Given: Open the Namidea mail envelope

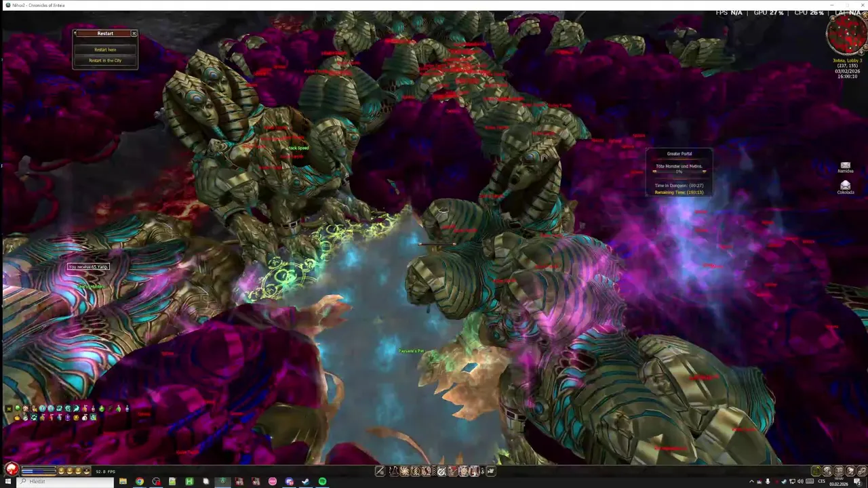Looking at the screenshot, I should pyautogui.click(x=845, y=165).
